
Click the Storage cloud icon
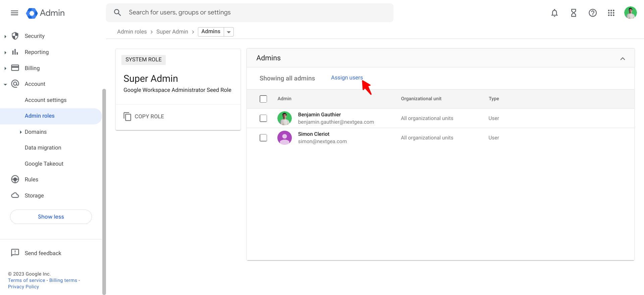coord(15,195)
